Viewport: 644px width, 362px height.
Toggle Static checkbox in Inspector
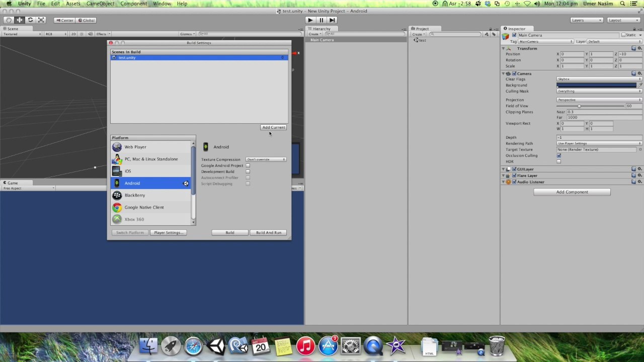click(x=623, y=35)
